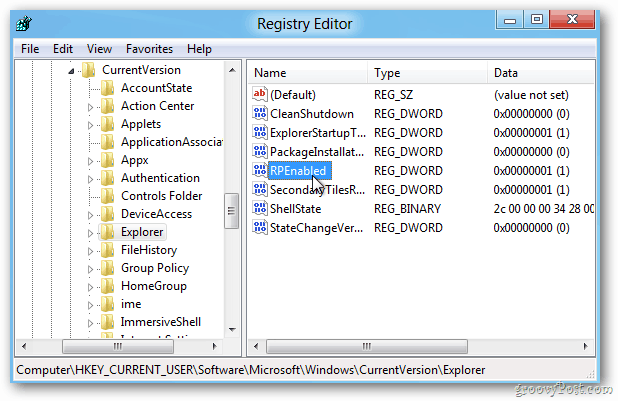Click the SecondaryTilesR... value icon

click(260, 189)
